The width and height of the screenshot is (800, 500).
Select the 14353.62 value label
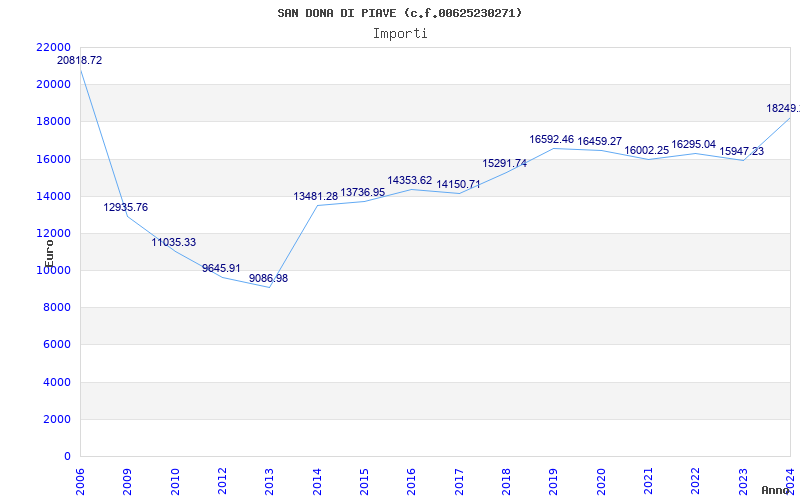(410, 180)
